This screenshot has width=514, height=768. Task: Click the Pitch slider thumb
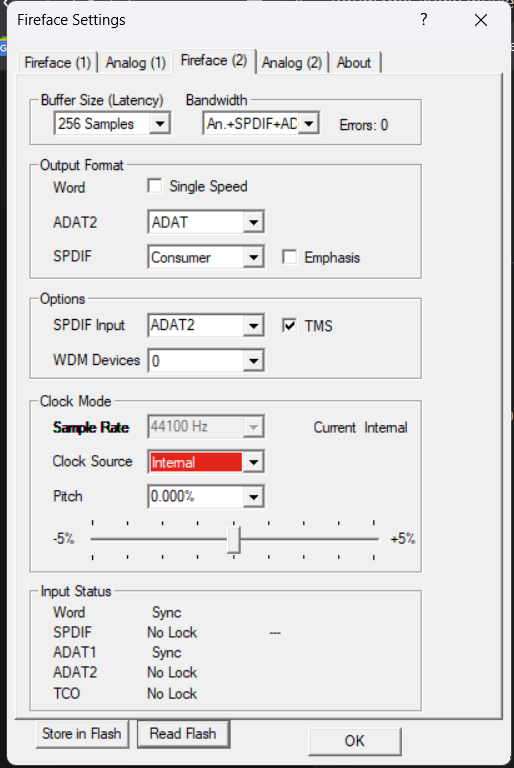click(x=234, y=539)
